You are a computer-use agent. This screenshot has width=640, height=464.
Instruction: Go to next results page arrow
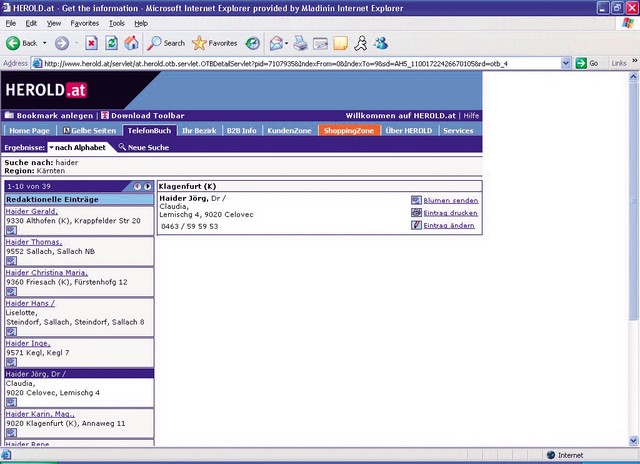(147, 186)
